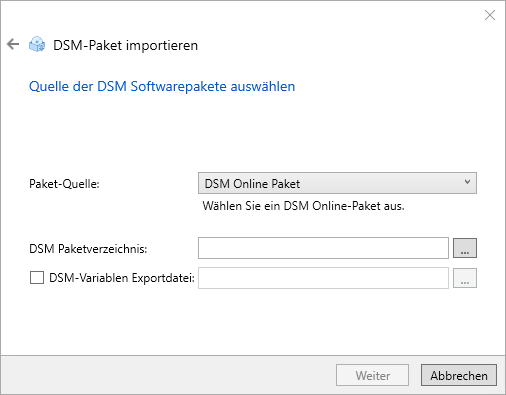Screen dimensions: 506x395
Task: Click the Paket-Quelle label
Action: 64,184
